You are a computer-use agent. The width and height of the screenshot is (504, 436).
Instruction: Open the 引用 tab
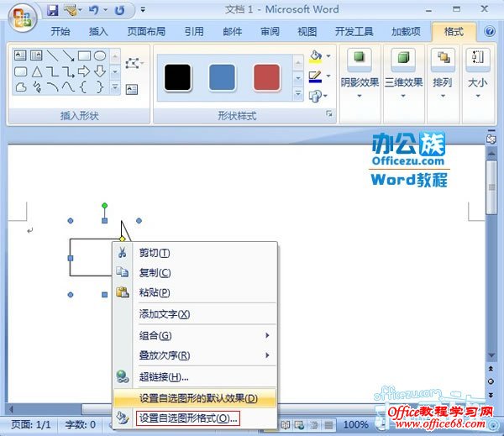pos(194,32)
